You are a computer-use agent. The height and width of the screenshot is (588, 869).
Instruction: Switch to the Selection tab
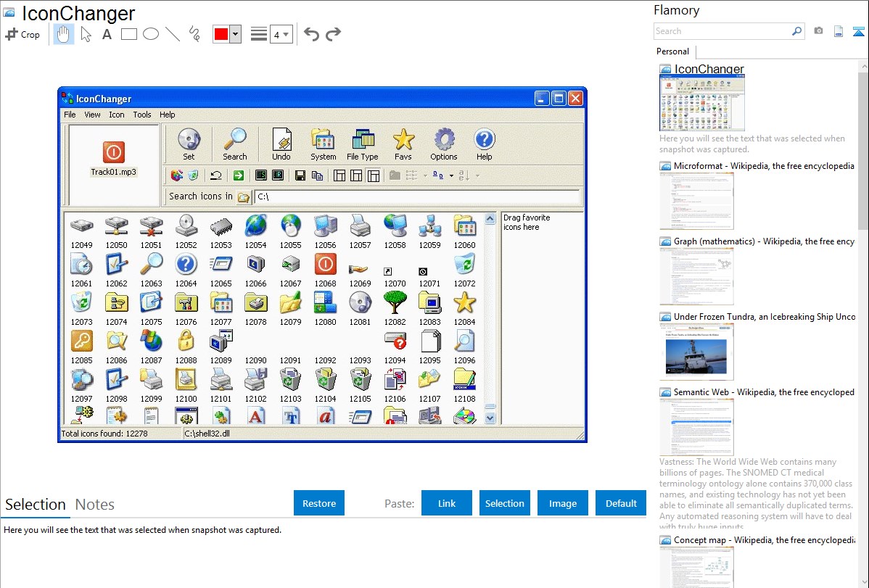pos(36,505)
